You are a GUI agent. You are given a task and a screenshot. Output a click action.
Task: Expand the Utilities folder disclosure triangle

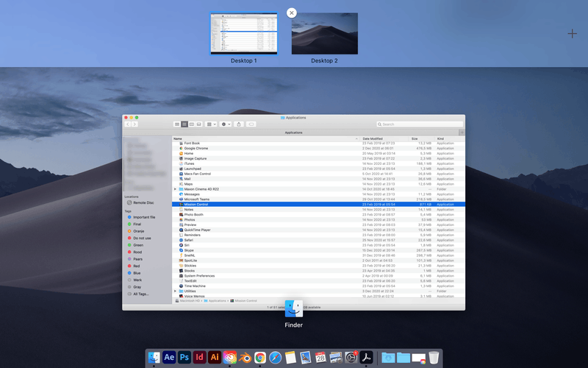point(175,291)
